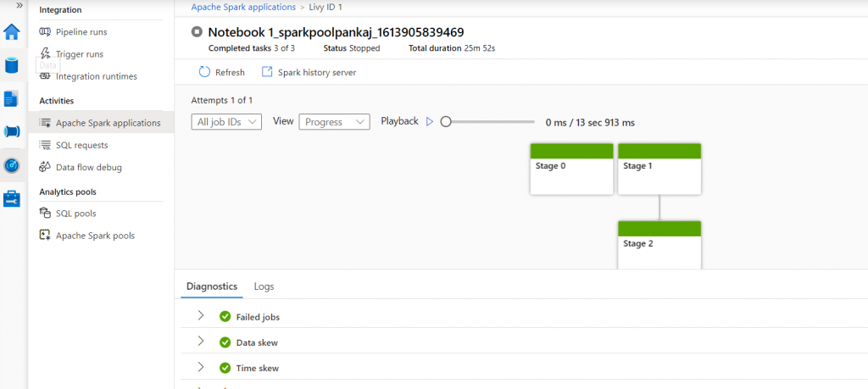Open the Develop hub icon

tap(12, 98)
